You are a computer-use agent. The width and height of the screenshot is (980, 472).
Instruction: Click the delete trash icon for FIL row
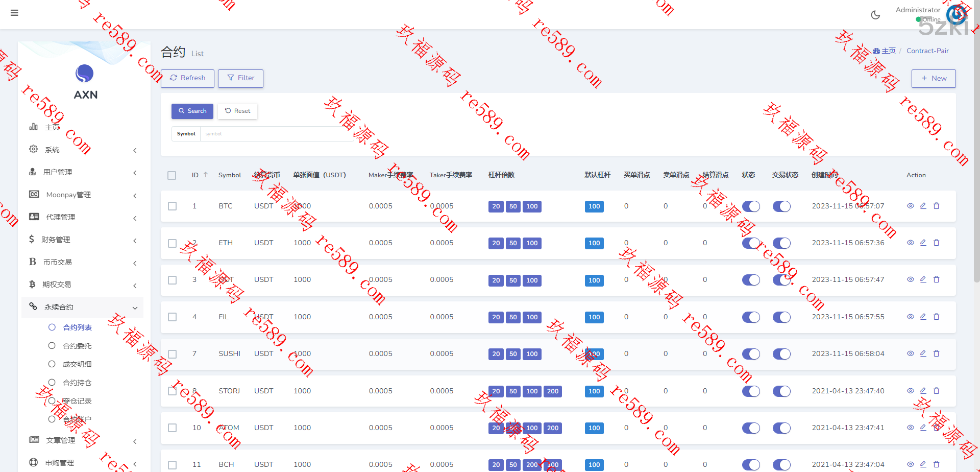(936, 317)
